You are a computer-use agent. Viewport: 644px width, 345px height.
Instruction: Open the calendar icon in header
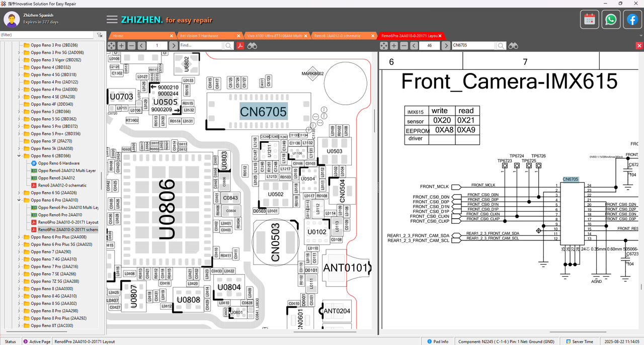tap(590, 20)
